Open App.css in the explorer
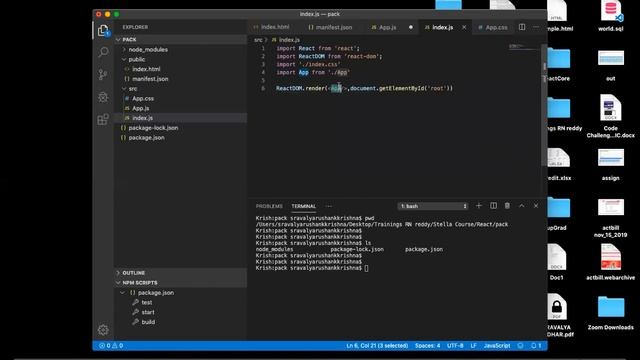This screenshot has width=640, height=360. [x=142, y=98]
